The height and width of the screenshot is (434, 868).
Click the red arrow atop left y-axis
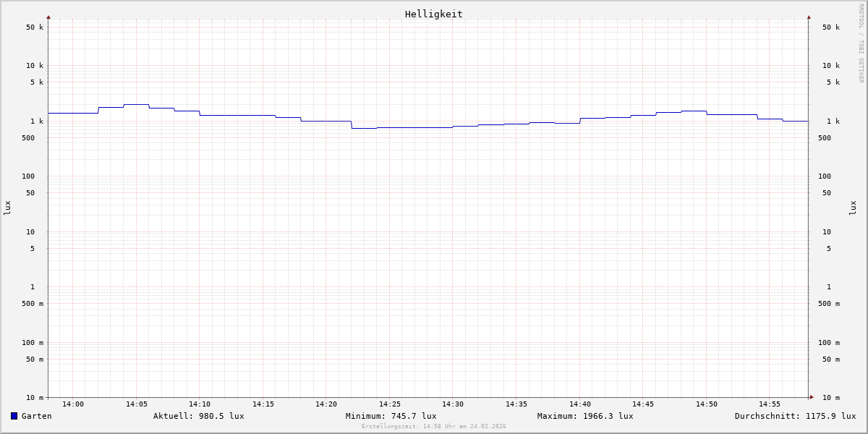(x=48, y=17)
